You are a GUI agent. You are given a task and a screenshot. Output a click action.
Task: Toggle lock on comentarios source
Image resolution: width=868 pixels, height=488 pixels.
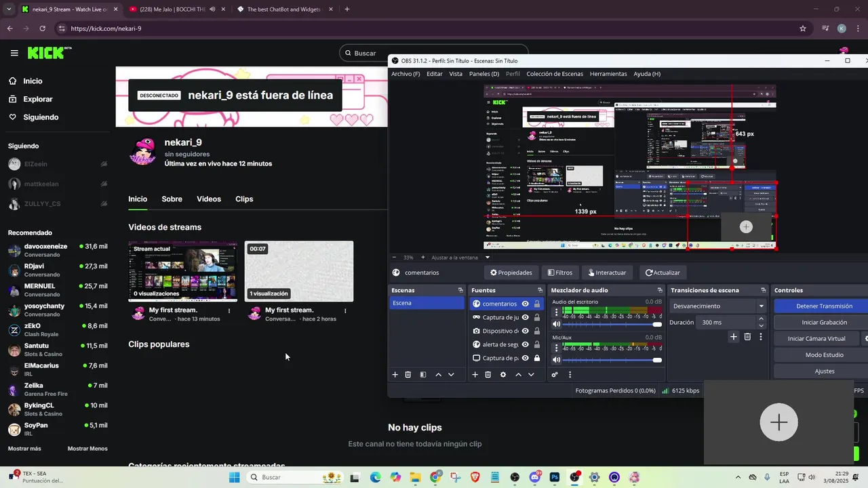(537, 304)
